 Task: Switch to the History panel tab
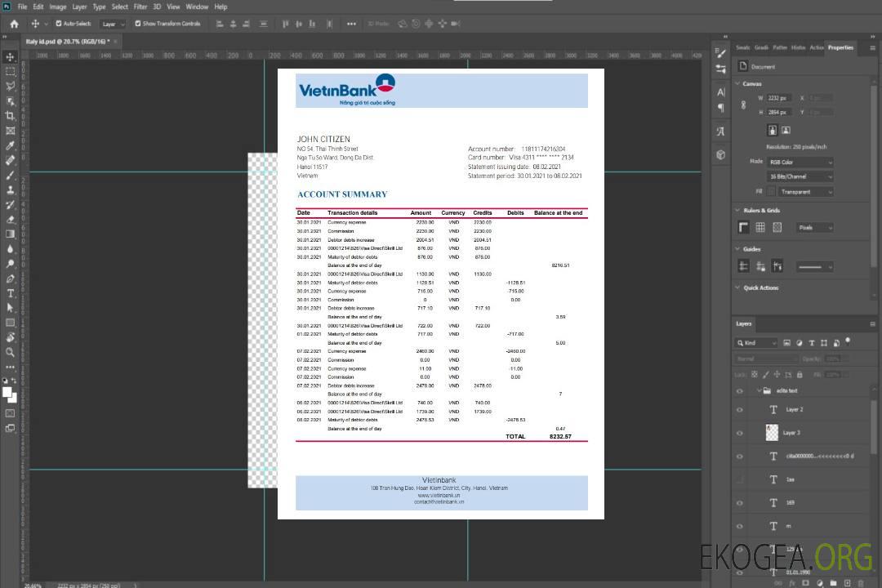[798, 48]
